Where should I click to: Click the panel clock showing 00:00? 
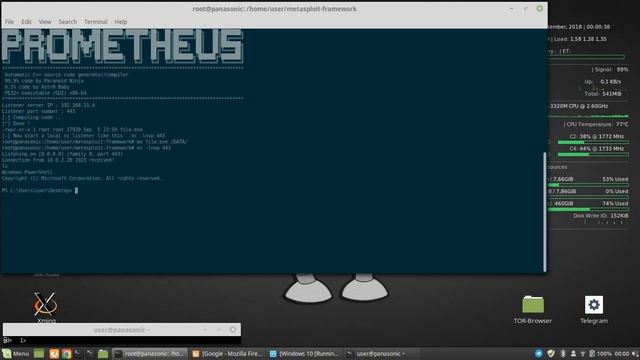point(622,353)
